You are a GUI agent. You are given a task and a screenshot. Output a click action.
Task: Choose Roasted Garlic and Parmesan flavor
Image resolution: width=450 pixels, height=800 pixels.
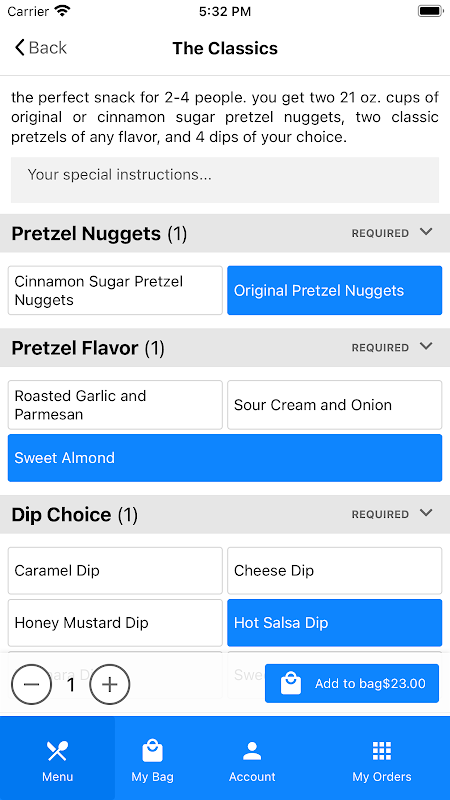pyautogui.click(x=115, y=405)
